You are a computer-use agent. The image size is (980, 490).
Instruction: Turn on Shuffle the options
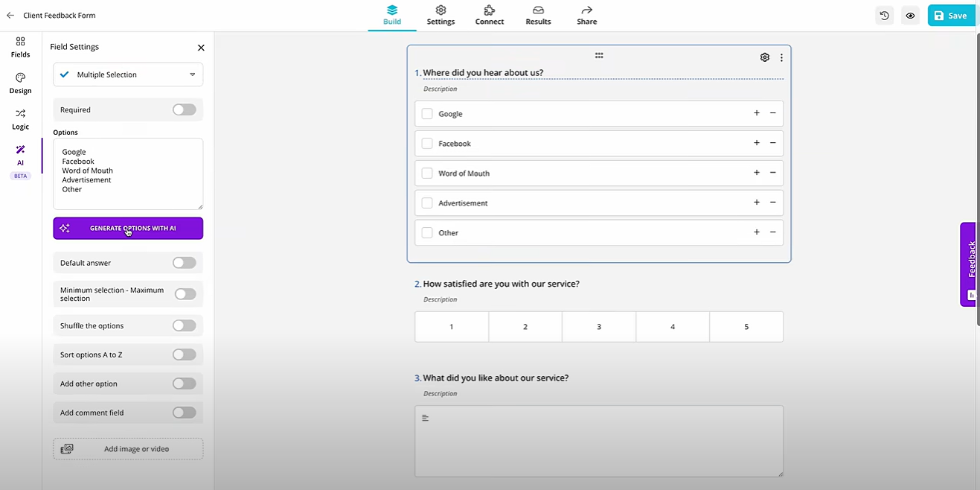(184, 325)
